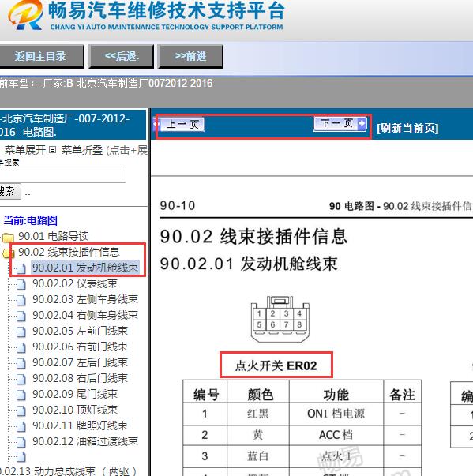Click page icon beside 90.02.10 顶灯线束

tap(21, 410)
